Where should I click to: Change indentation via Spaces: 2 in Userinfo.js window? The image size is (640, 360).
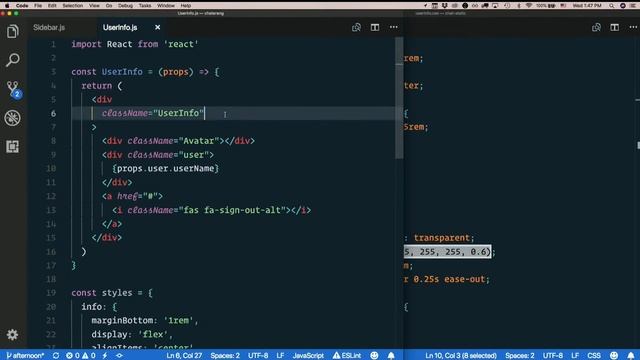[225, 356]
